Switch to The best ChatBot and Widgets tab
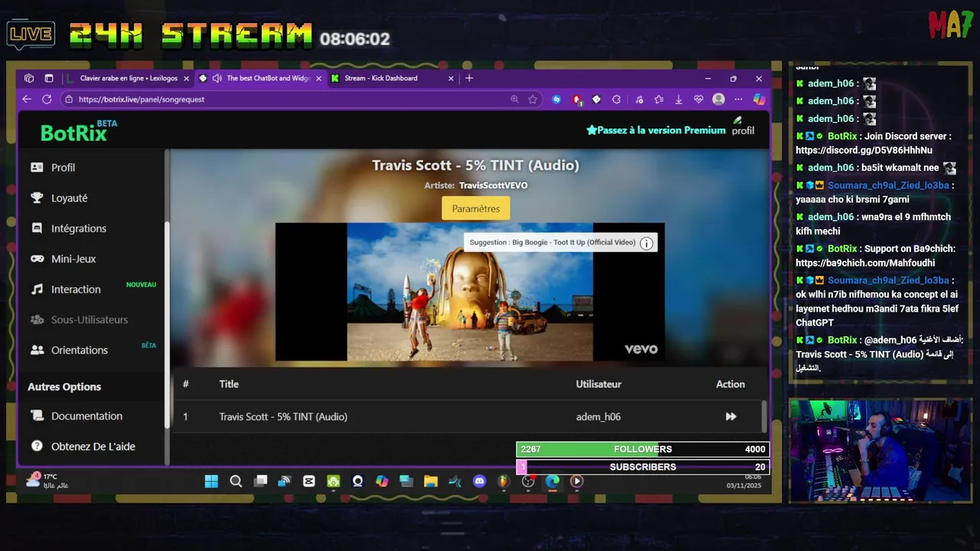980x551 pixels. click(260, 78)
